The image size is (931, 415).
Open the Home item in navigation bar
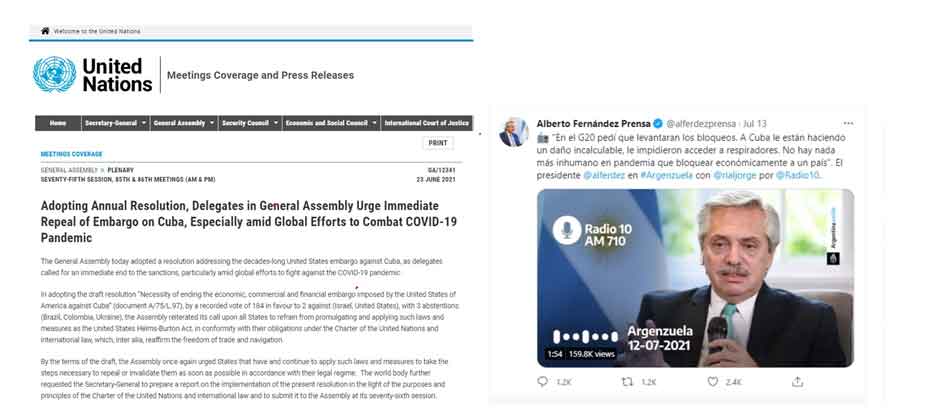pyautogui.click(x=58, y=123)
